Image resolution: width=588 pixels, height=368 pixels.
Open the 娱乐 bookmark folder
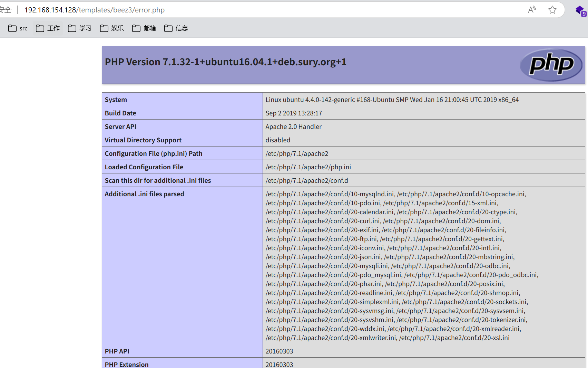click(x=112, y=28)
